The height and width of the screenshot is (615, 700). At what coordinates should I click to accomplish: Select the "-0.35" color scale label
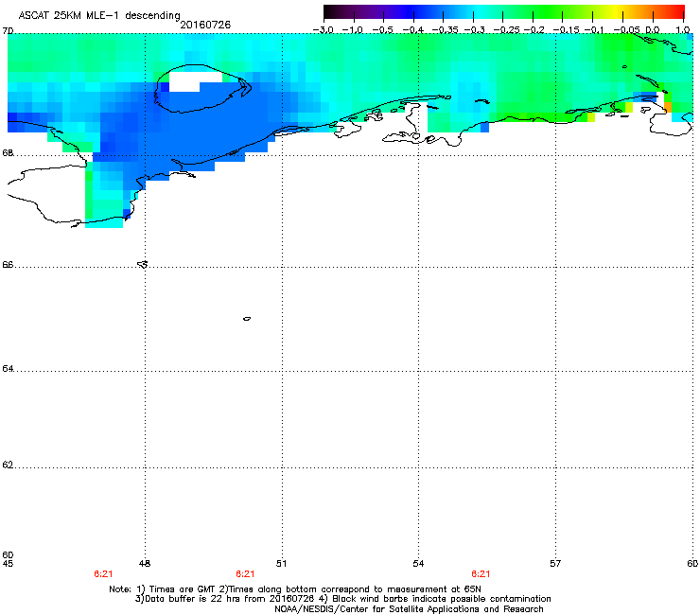[x=446, y=30]
